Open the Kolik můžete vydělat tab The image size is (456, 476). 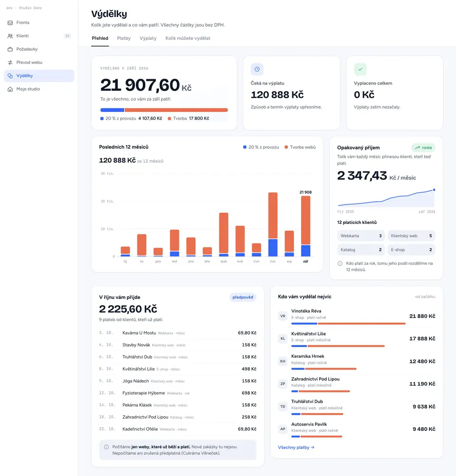click(x=188, y=38)
